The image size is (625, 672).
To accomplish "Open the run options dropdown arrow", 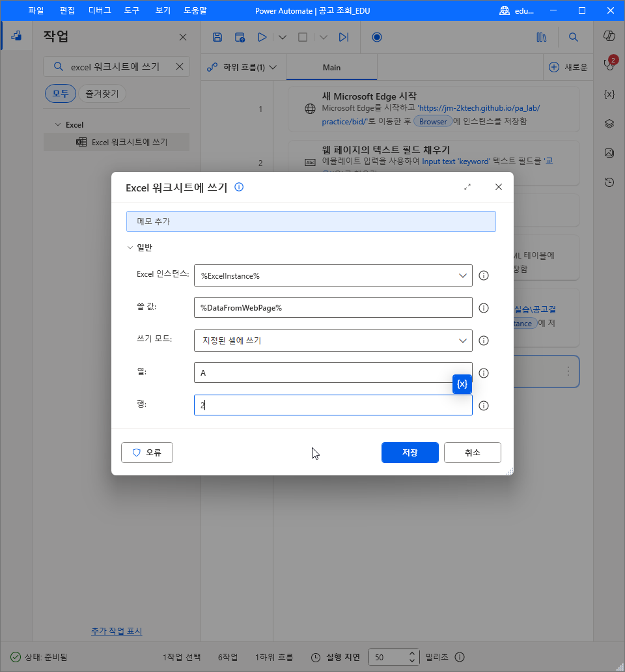I will tap(283, 37).
